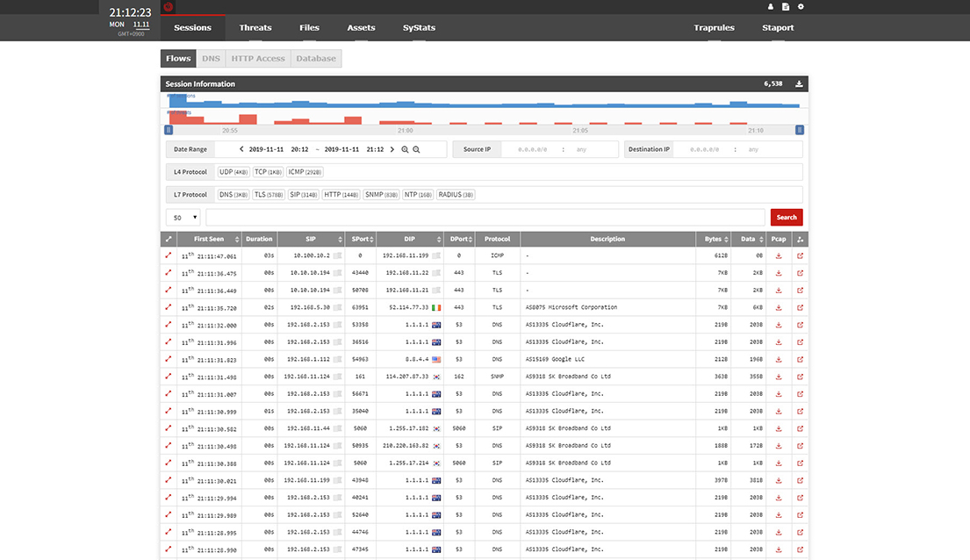
Task: Download session information with the download icon
Action: pyautogui.click(x=799, y=83)
